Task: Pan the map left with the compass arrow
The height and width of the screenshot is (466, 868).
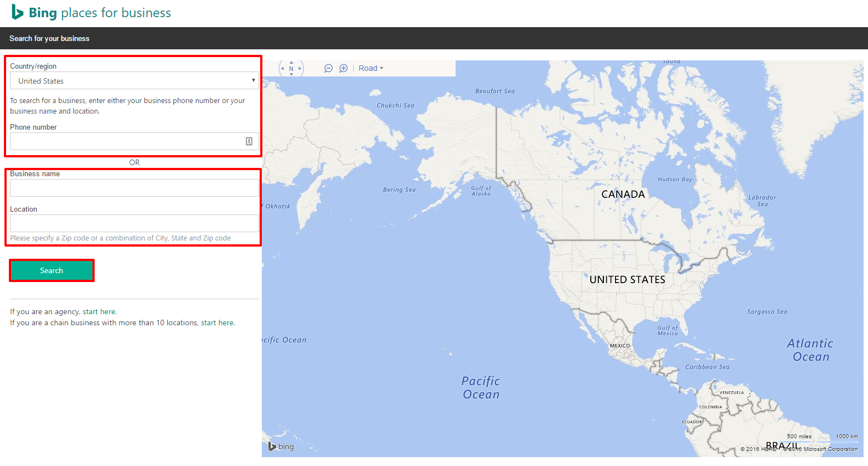Action: tap(282, 69)
